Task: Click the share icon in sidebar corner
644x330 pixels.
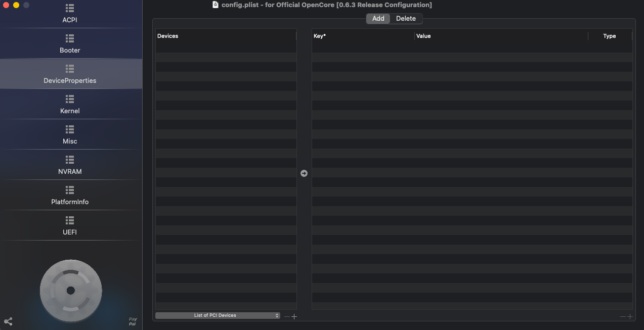Action: point(8,321)
